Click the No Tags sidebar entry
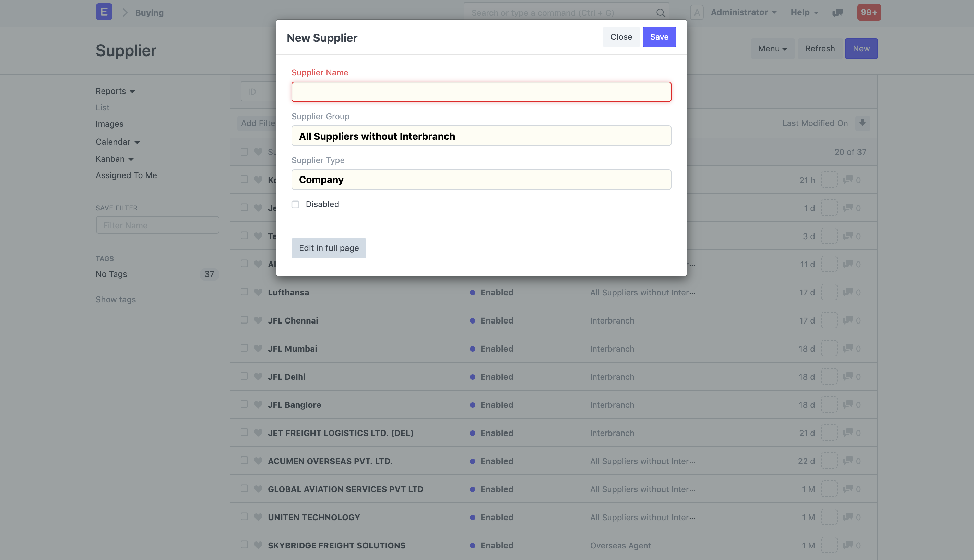974x560 pixels. pyautogui.click(x=111, y=274)
